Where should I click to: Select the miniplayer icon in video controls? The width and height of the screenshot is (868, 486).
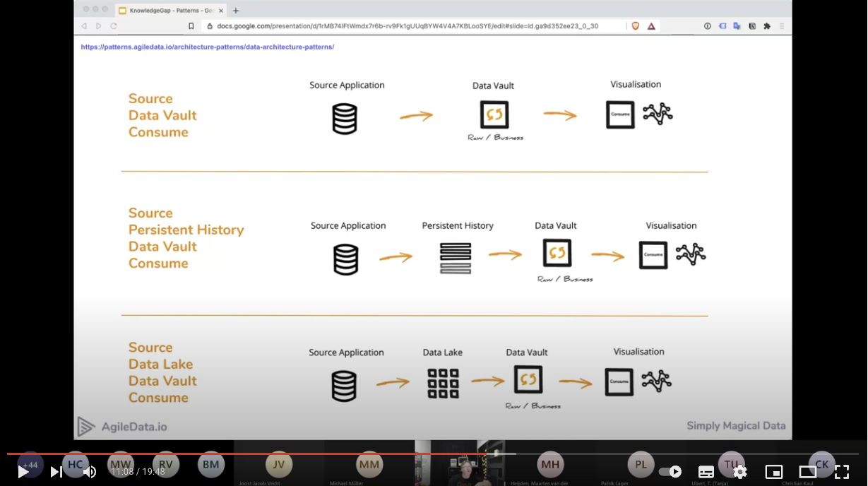(773, 472)
